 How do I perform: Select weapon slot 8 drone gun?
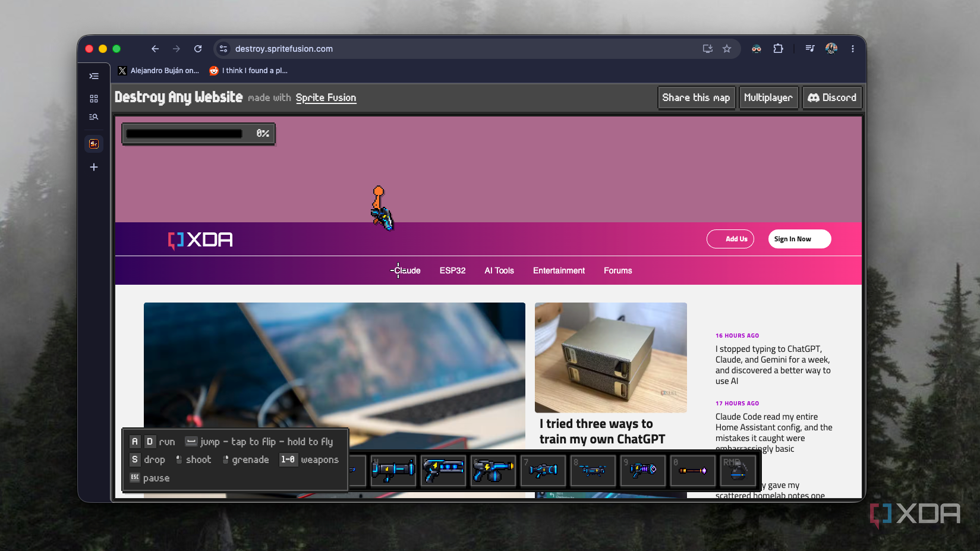click(x=593, y=470)
